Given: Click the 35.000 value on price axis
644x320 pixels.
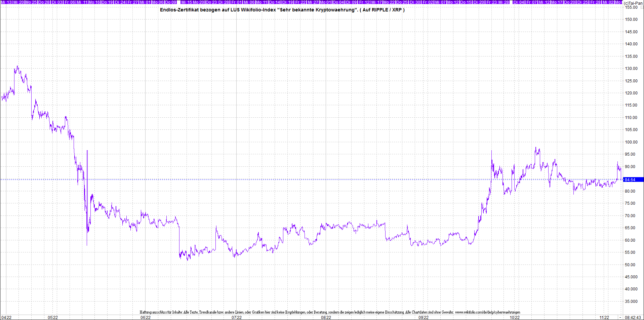Looking at the screenshot, I should click(631, 302).
